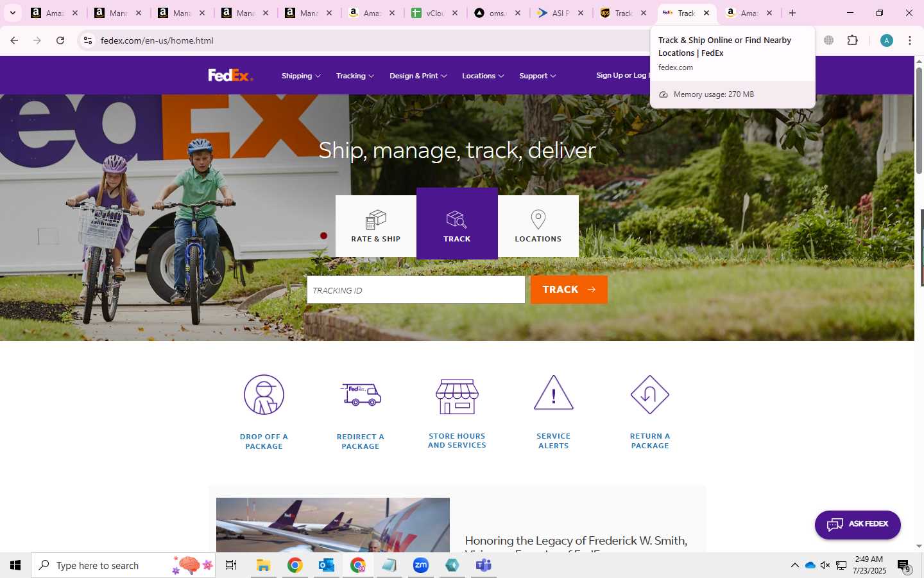Open Outlook from taskbar
The image size is (924, 578).
tap(327, 565)
